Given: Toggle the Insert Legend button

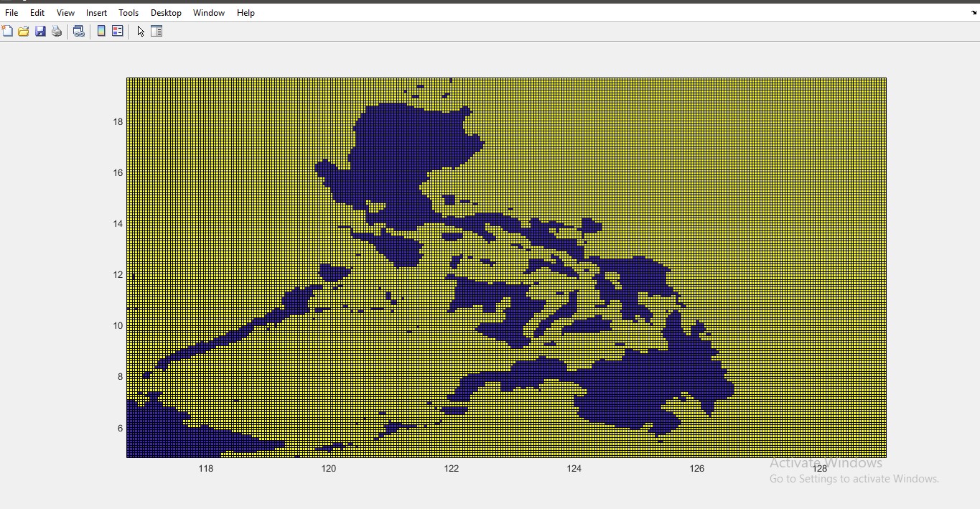Looking at the screenshot, I should coord(118,31).
